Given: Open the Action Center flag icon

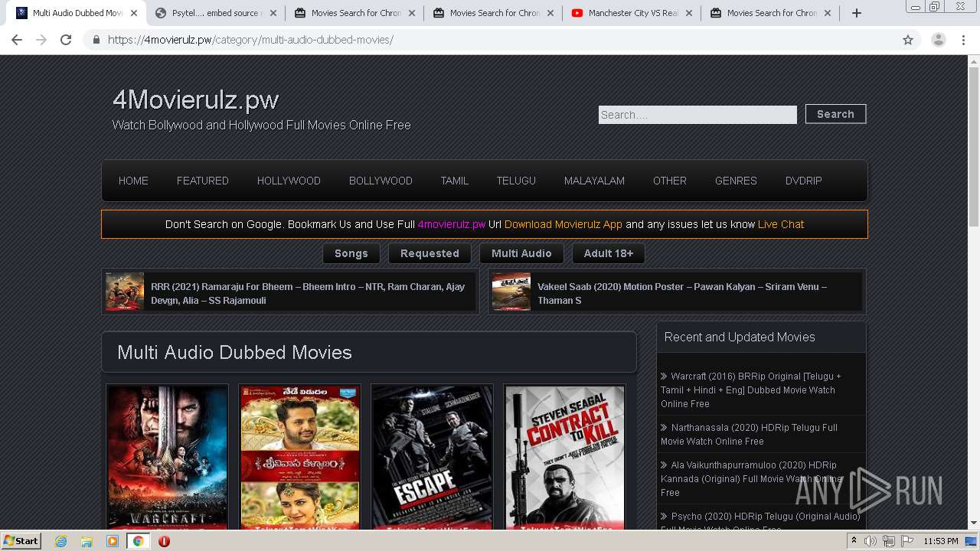Looking at the screenshot, I should [907, 541].
